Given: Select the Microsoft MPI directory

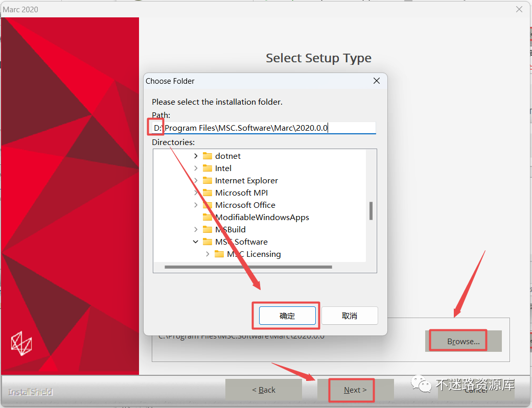Looking at the screenshot, I should coord(241,193).
